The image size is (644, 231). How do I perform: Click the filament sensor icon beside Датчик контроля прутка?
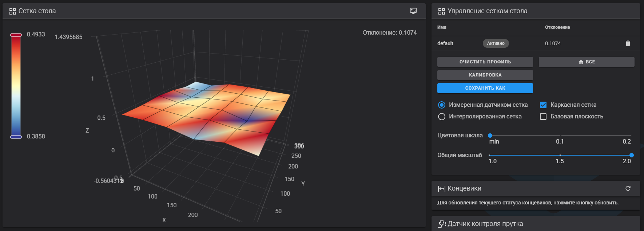tap(442, 224)
